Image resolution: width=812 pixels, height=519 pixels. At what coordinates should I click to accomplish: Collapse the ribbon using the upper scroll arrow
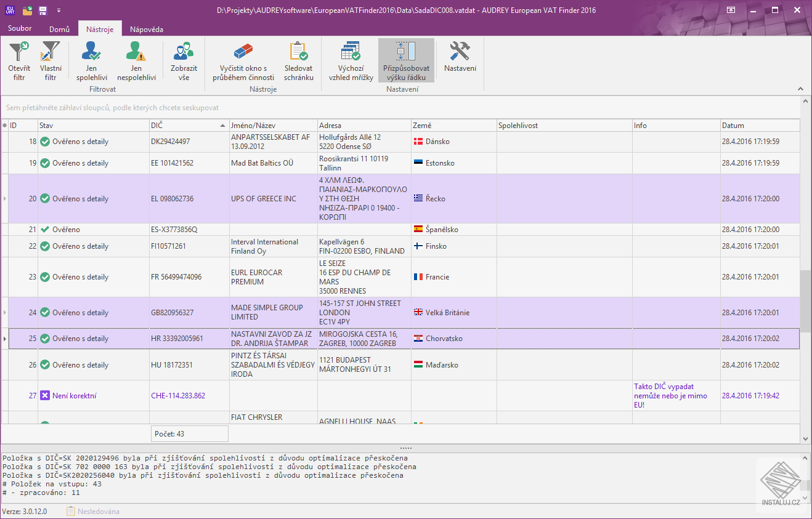(801, 89)
